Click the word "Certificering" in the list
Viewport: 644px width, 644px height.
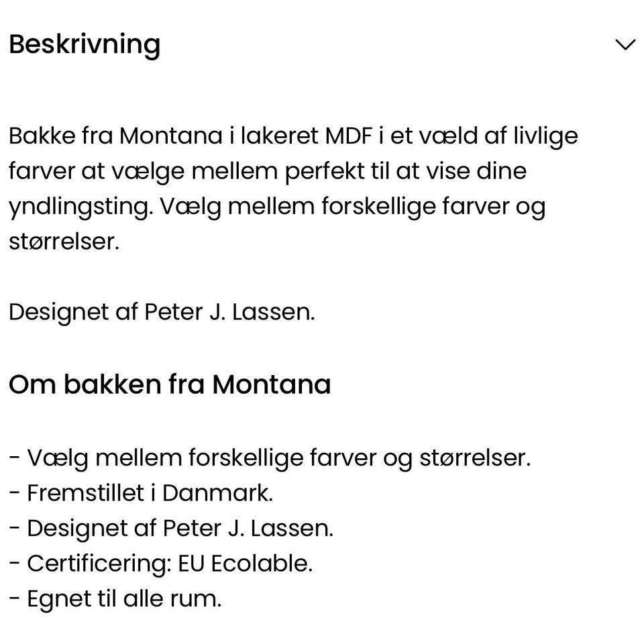click(x=99, y=563)
